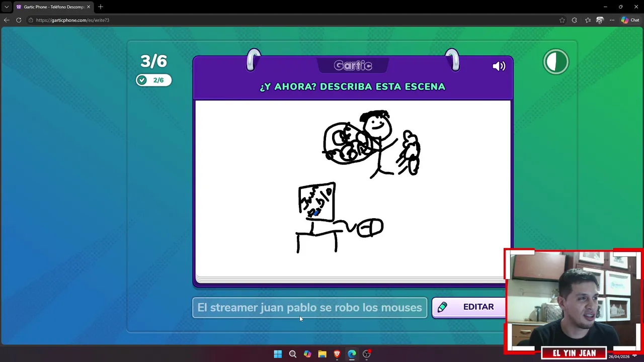Click the pencil icon on the EDITAR button
This screenshot has height=362, width=644.
tap(442, 307)
